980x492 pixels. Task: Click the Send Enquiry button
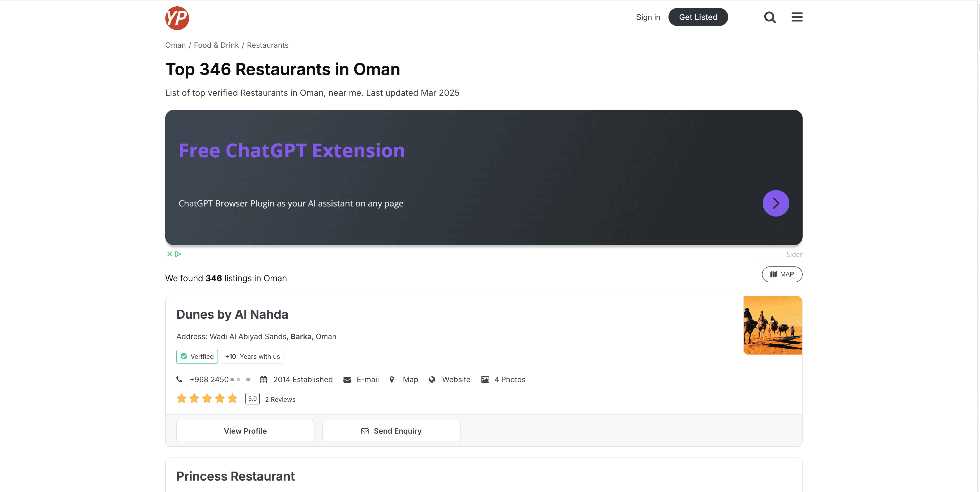tap(391, 431)
